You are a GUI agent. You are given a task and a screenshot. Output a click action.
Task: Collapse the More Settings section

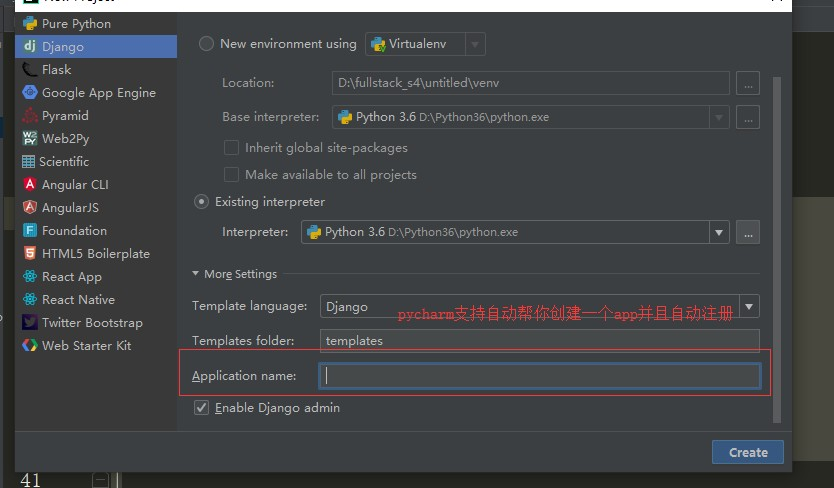coord(195,274)
